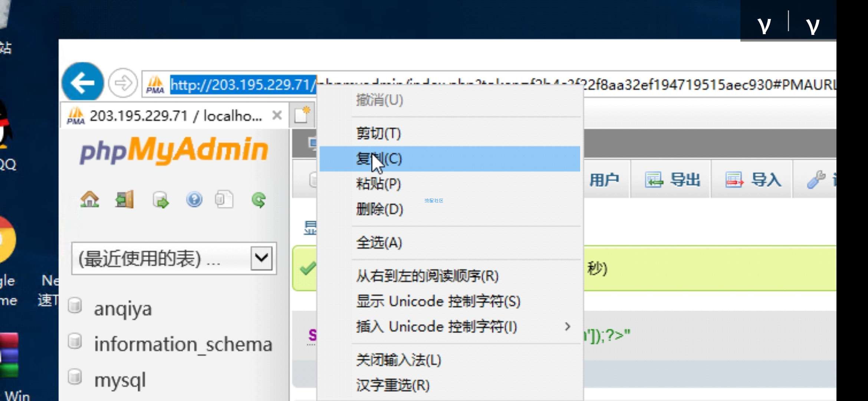The height and width of the screenshot is (401, 868).
Task: Choose 从右到左的阅读顺序(R) menu entry
Action: (x=450, y=276)
